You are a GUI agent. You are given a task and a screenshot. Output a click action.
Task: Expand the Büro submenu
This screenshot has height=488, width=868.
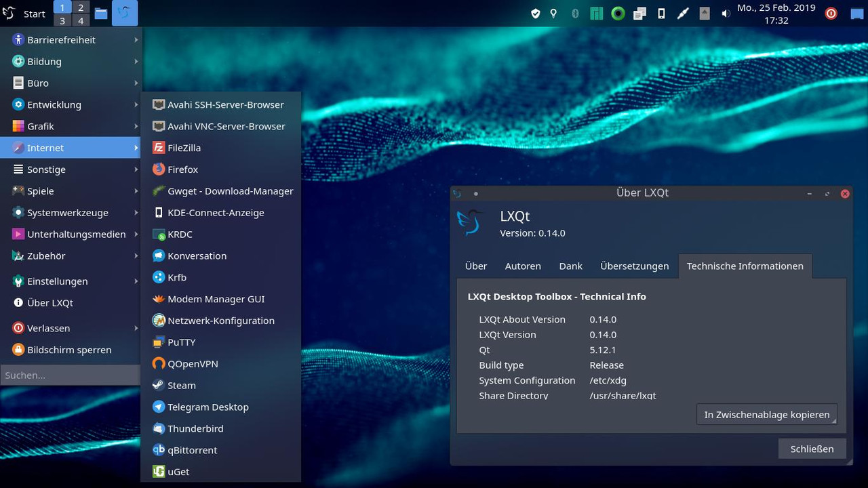click(71, 83)
